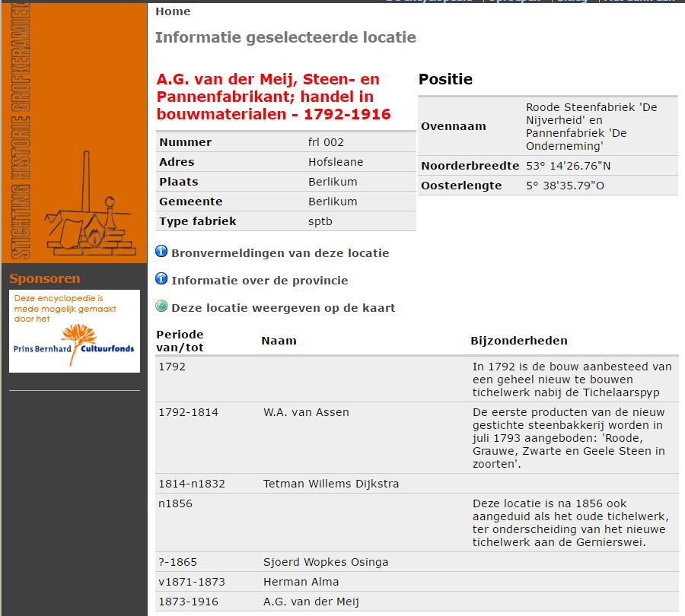Click the Periode van/tot column header
Viewport: 685px width, 616px height.
180,341
